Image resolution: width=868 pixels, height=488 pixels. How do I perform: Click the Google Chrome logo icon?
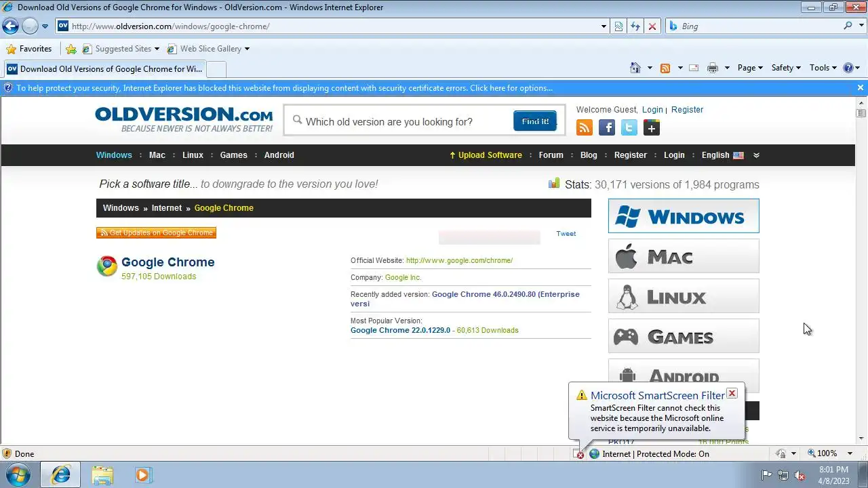tap(106, 266)
